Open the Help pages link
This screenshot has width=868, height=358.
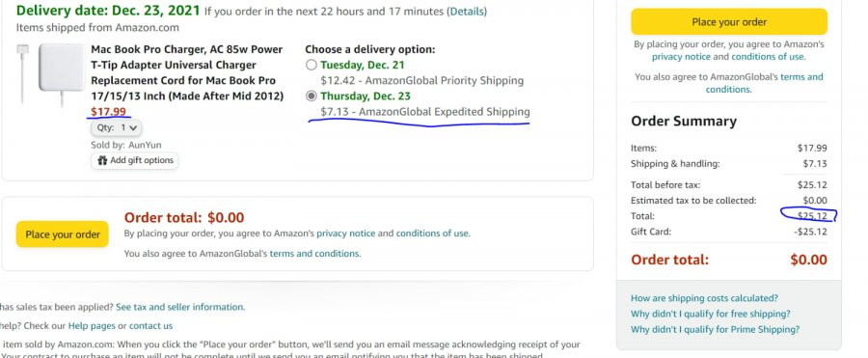(x=92, y=326)
